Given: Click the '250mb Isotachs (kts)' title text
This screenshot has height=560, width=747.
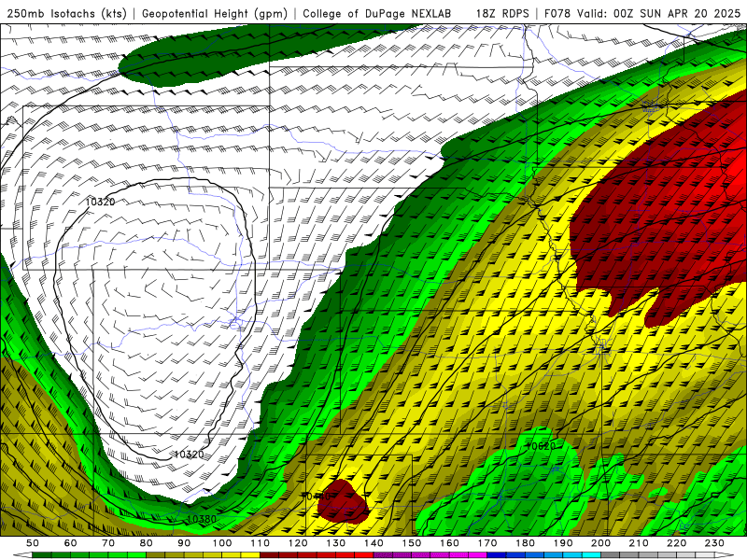Looking at the screenshot, I should [66, 13].
